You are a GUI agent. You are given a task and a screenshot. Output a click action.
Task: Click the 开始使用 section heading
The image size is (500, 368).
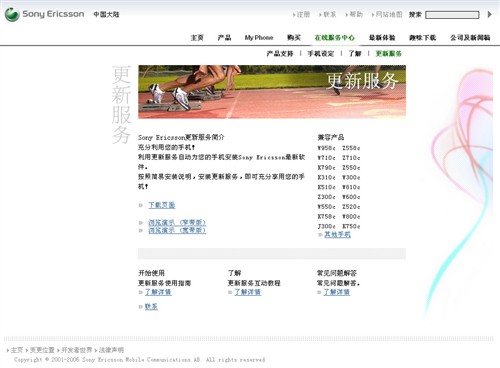click(x=152, y=273)
